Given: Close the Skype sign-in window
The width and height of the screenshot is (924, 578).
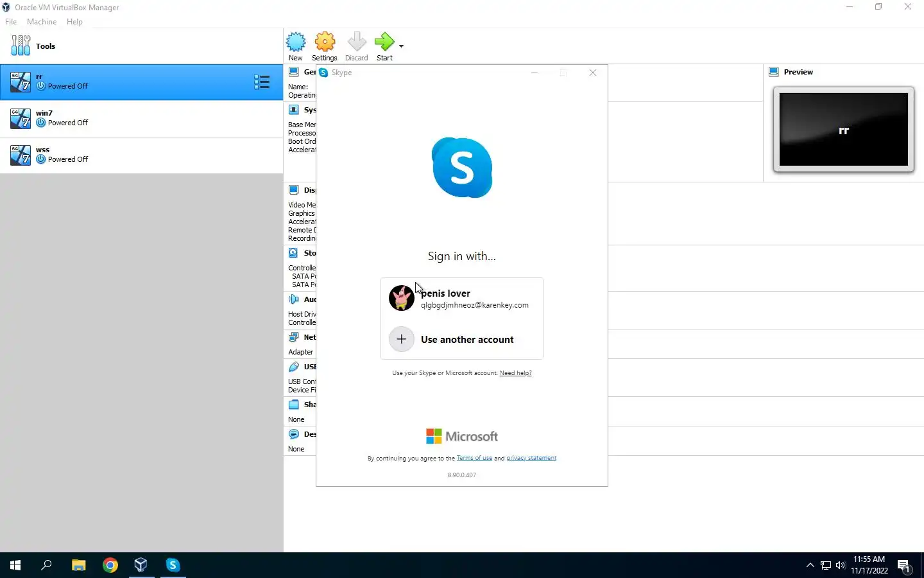Looking at the screenshot, I should (x=593, y=73).
